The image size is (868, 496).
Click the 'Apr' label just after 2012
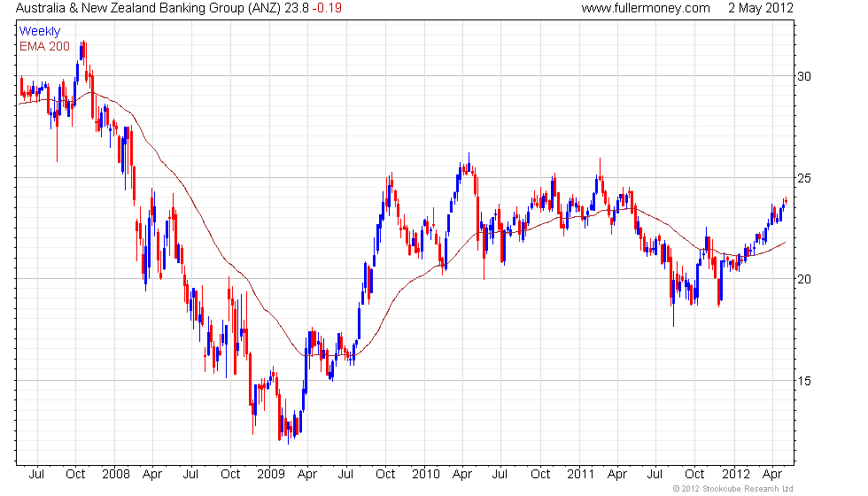click(x=772, y=475)
